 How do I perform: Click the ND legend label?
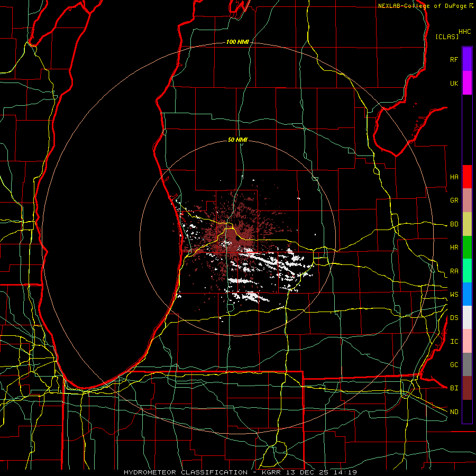[454, 411]
